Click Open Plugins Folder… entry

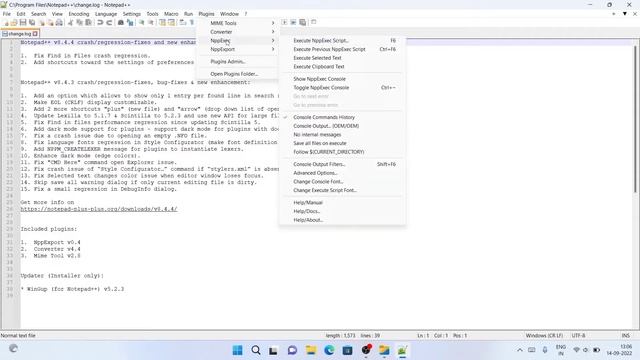(238, 74)
